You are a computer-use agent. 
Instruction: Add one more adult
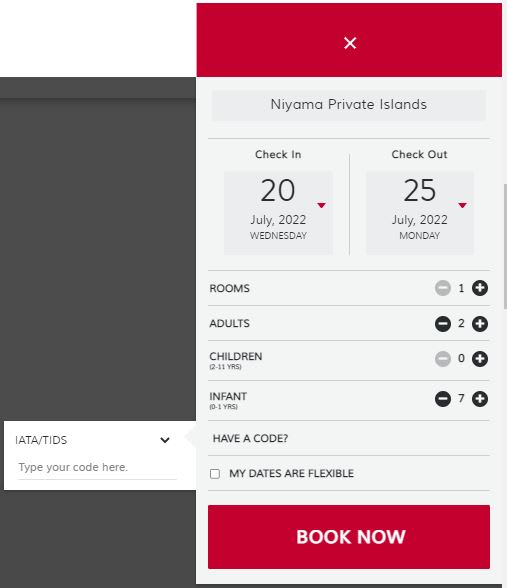(x=480, y=324)
